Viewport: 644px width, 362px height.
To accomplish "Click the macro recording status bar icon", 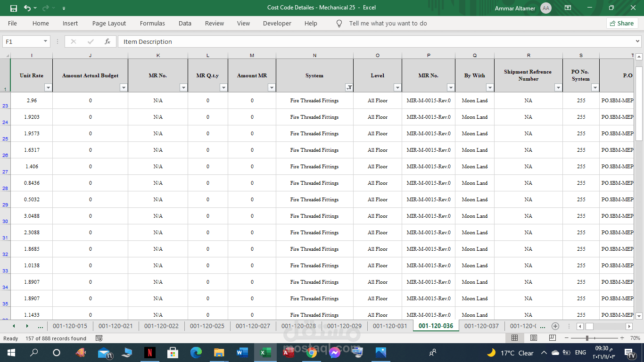I will 99,338.
